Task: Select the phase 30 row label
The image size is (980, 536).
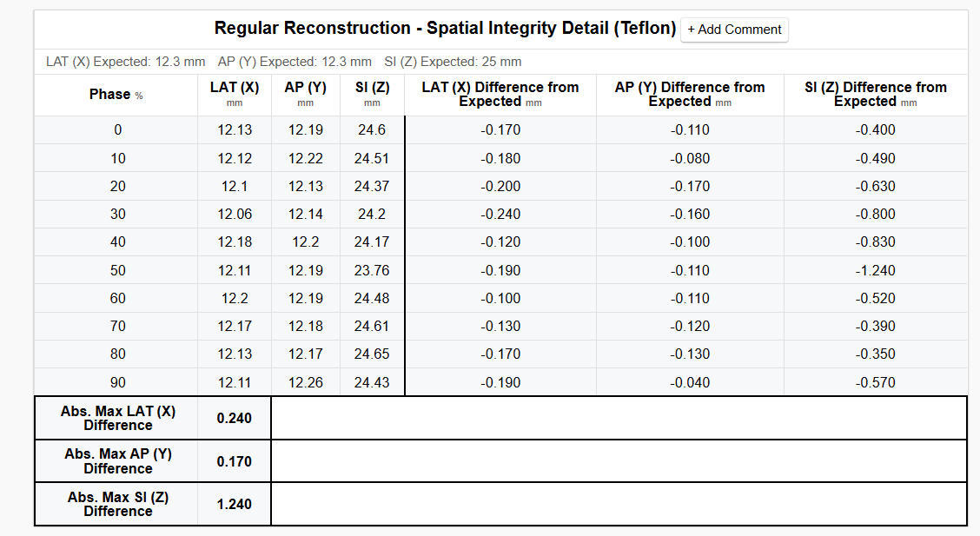Action: point(117,215)
